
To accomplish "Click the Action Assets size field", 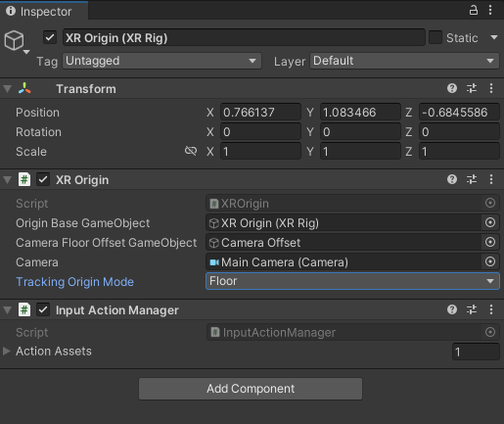I will click(x=476, y=352).
